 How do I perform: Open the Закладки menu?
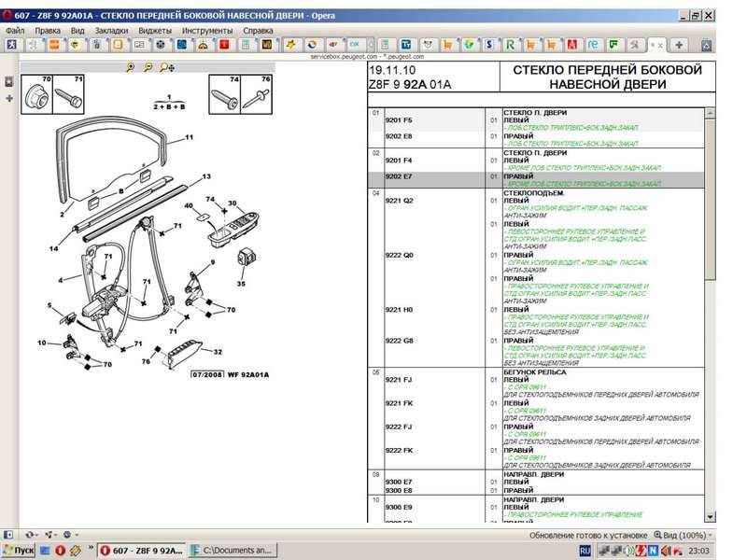tap(111, 30)
